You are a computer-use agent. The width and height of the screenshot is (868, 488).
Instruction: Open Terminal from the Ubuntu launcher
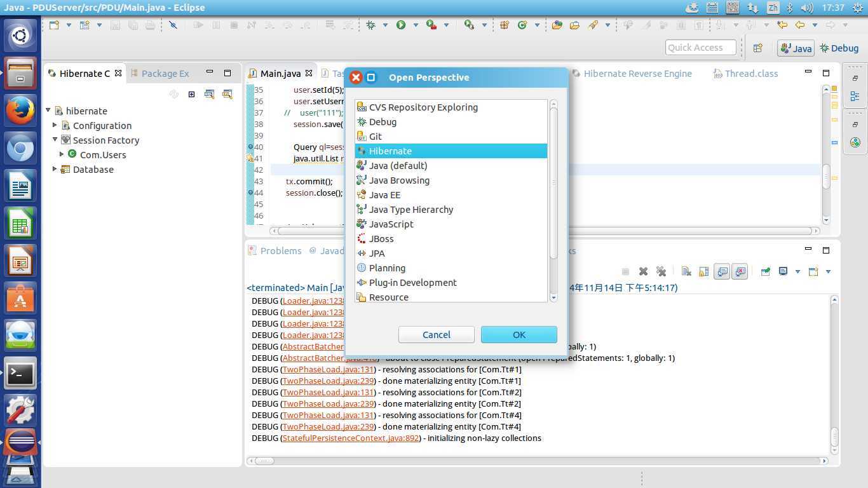tap(20, 374)
